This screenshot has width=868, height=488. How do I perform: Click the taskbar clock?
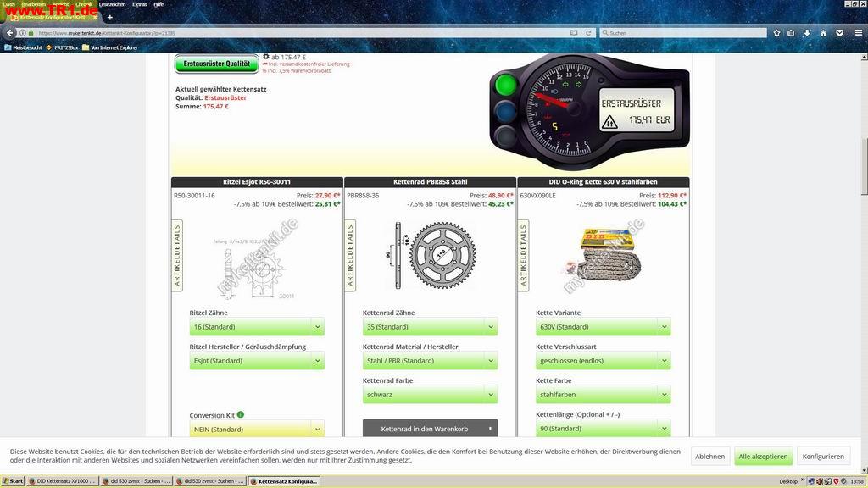[x=858, y=481]
